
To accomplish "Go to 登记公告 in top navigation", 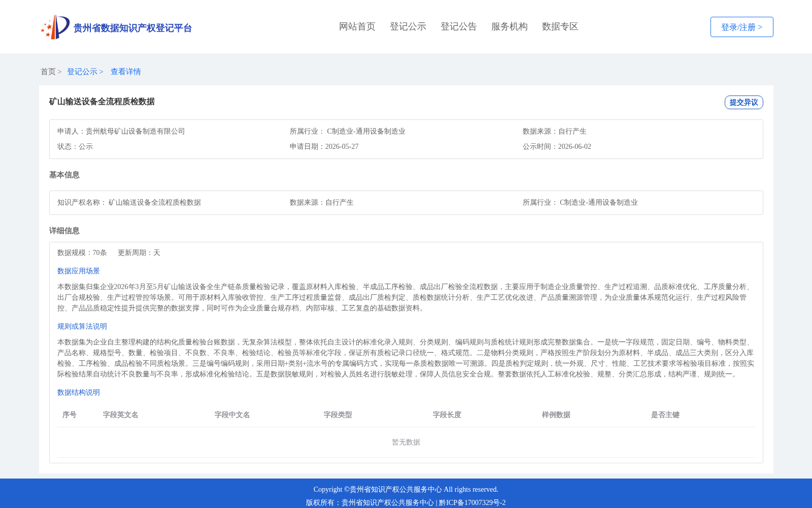I will coord(459,26).
